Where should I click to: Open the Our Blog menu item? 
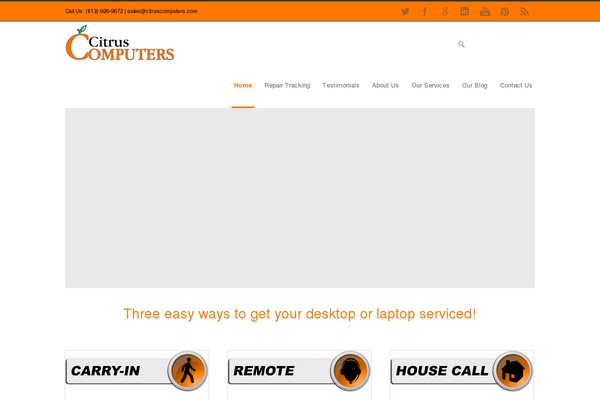(474, 85)
